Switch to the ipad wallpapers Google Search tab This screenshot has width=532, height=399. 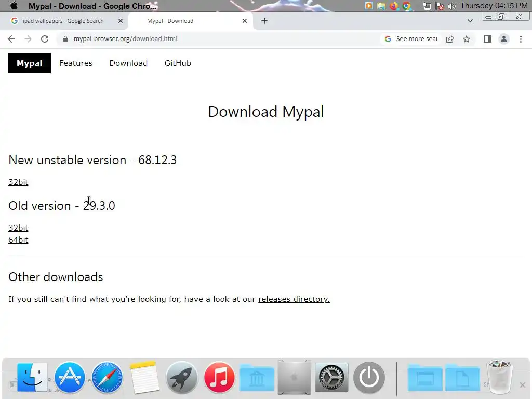click(x=63, y=21)
